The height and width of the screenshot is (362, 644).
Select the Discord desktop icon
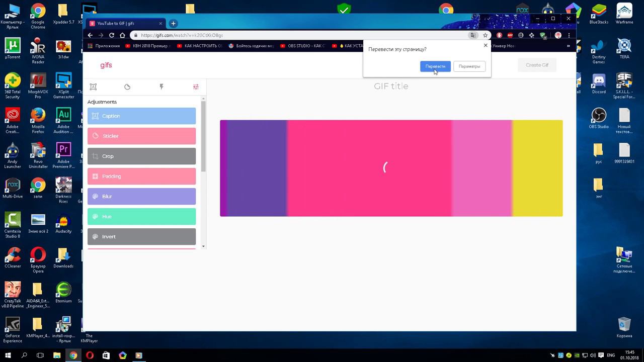[x=599, y=84]
